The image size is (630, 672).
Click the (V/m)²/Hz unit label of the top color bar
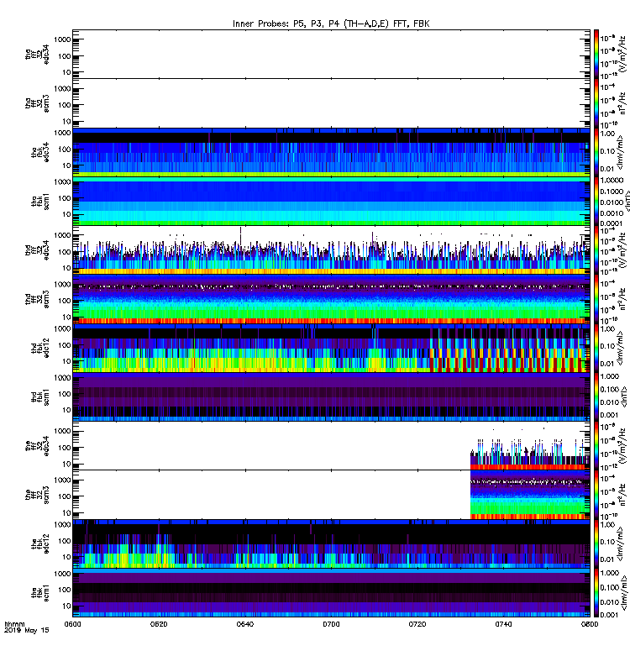(623, 53)
